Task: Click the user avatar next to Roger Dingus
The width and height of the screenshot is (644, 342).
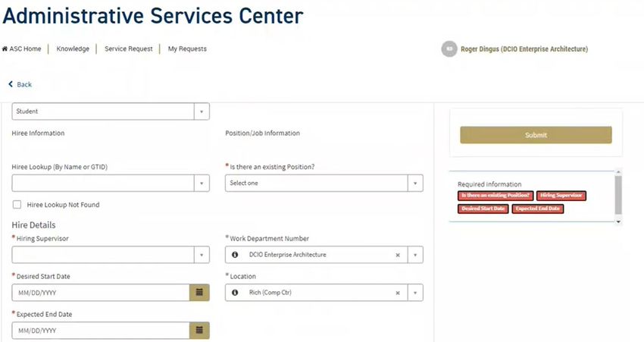Action: click(449, 49)
